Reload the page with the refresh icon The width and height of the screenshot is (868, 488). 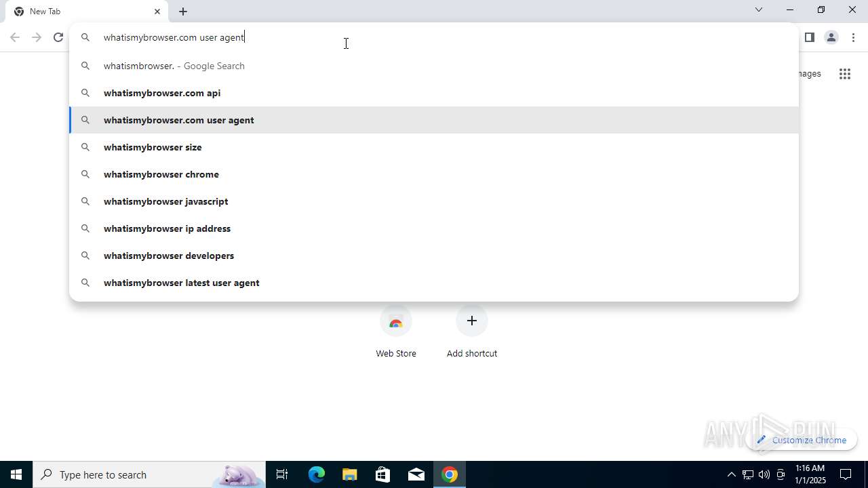click(x=58, y=37)
